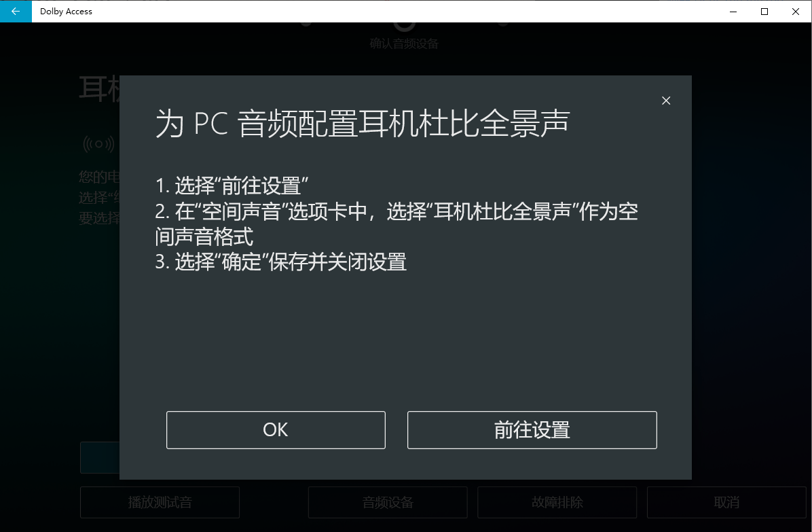Open 故障排除 troubleshooting button
Image resolution: width=812 pixels, height=532 pixels.
pyautogui.click(x=557, y=502)
